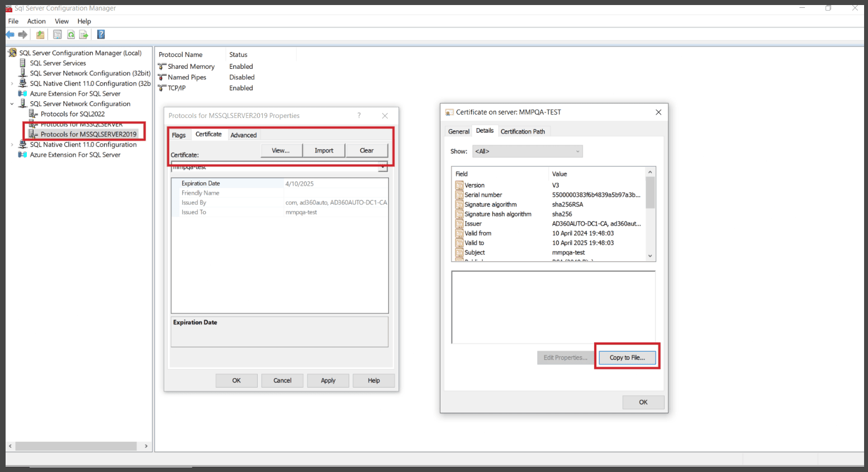Click the Copy to File button

[x=627, y=357]
